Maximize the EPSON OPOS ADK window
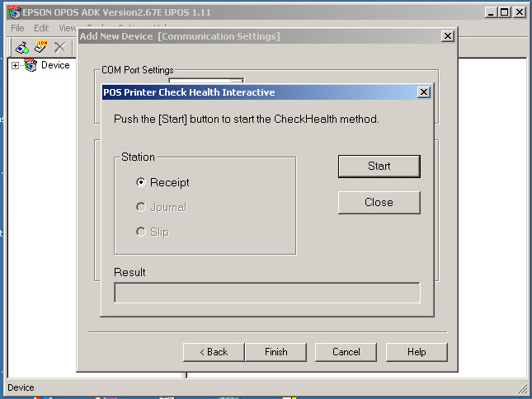 coord(504,12)
